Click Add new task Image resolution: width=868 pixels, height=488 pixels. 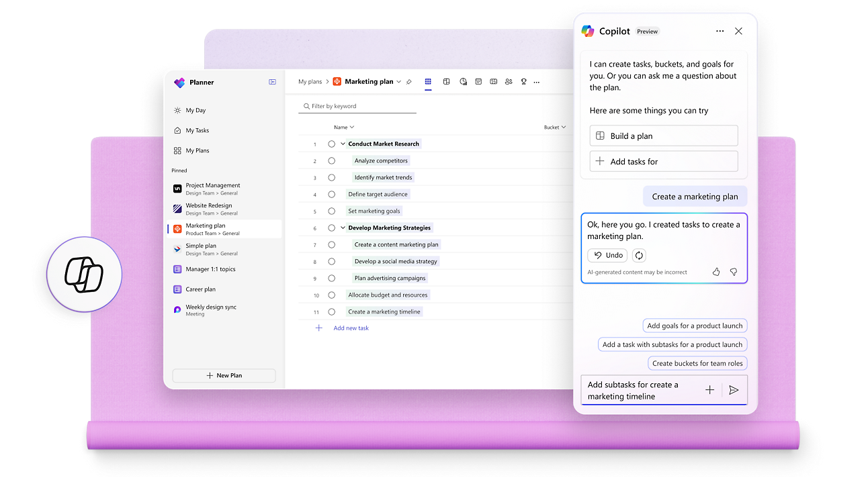(x=351, y=328)
